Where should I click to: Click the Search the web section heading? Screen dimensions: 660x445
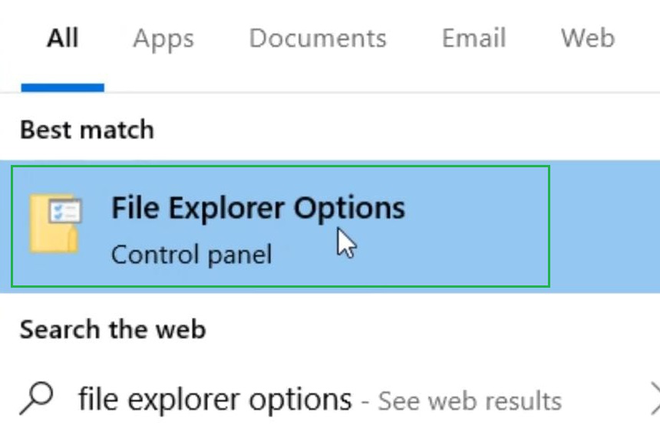112,329
